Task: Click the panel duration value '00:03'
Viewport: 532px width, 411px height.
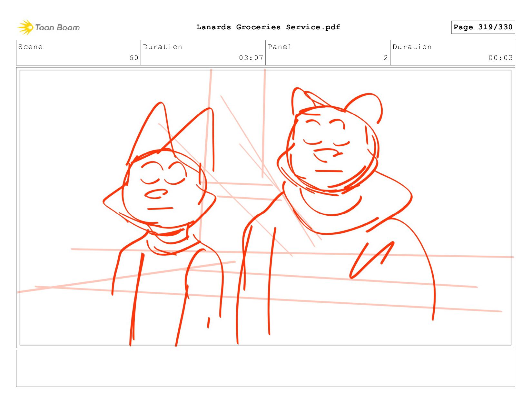Action: pos(500,58)
